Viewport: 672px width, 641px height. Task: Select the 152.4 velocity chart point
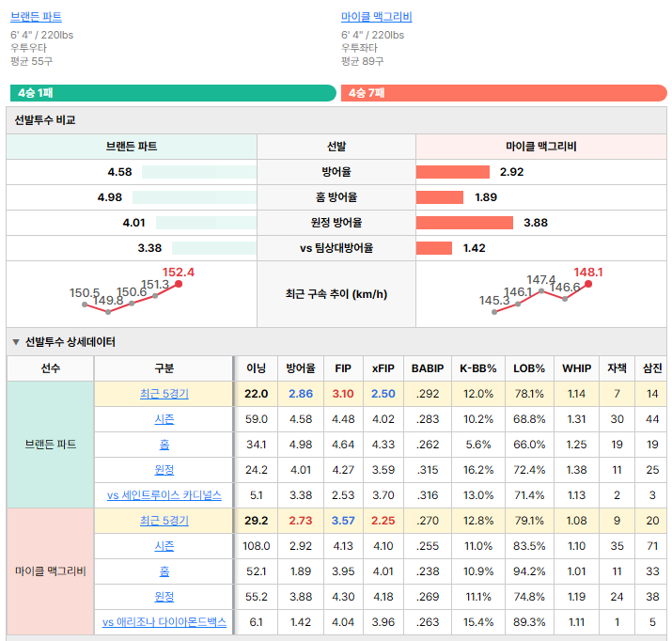coord(179,284)
